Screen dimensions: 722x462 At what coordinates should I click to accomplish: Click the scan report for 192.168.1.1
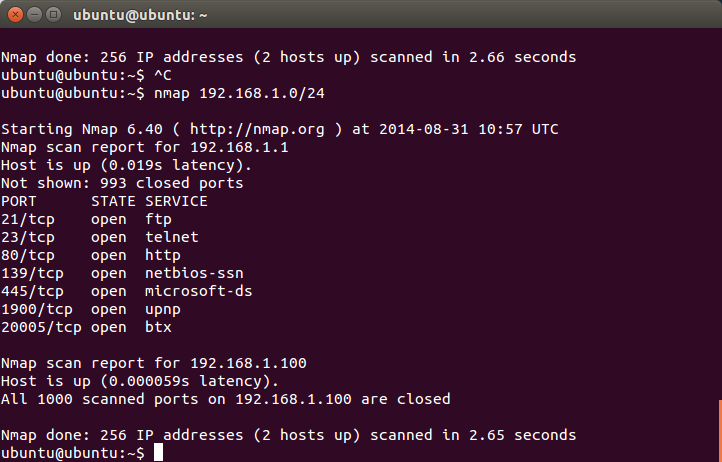point(145,147)
